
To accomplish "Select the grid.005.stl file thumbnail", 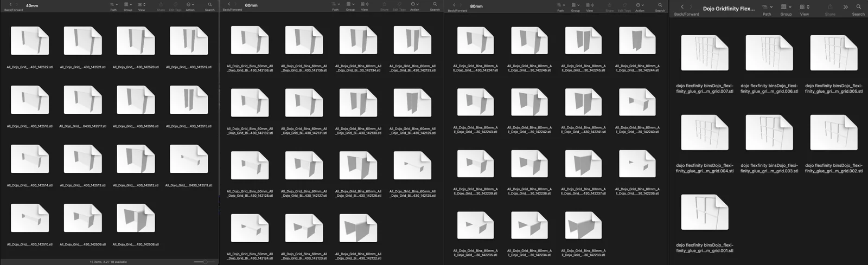I will [834, 53].
